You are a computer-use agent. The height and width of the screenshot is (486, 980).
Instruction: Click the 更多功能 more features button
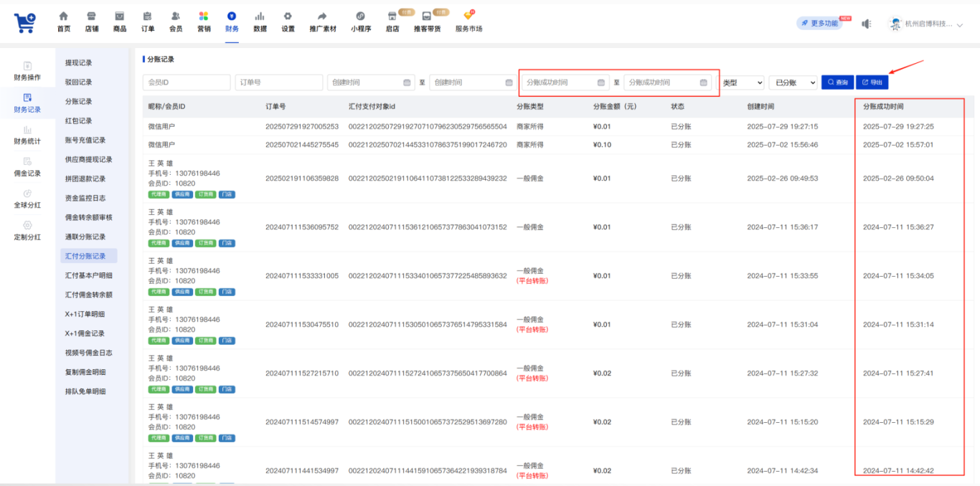819,24
